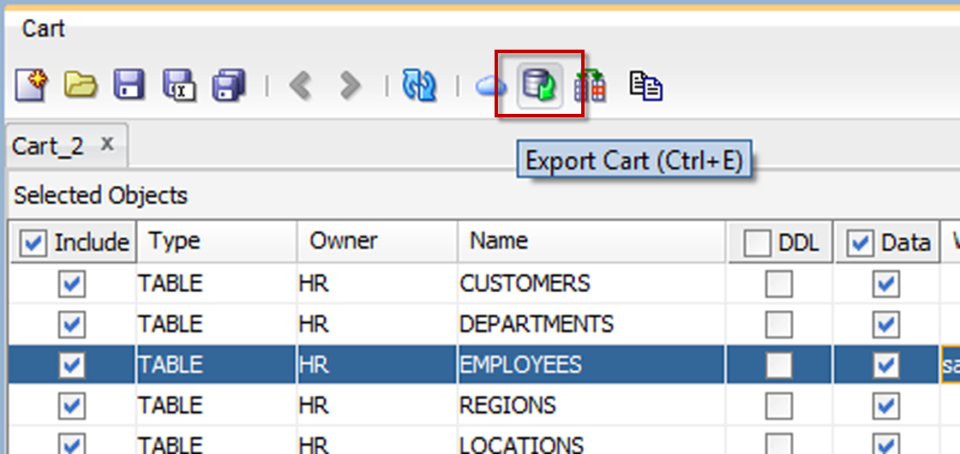Close the Cart_2 tab
960x454 pixels.
pos(107,144)
